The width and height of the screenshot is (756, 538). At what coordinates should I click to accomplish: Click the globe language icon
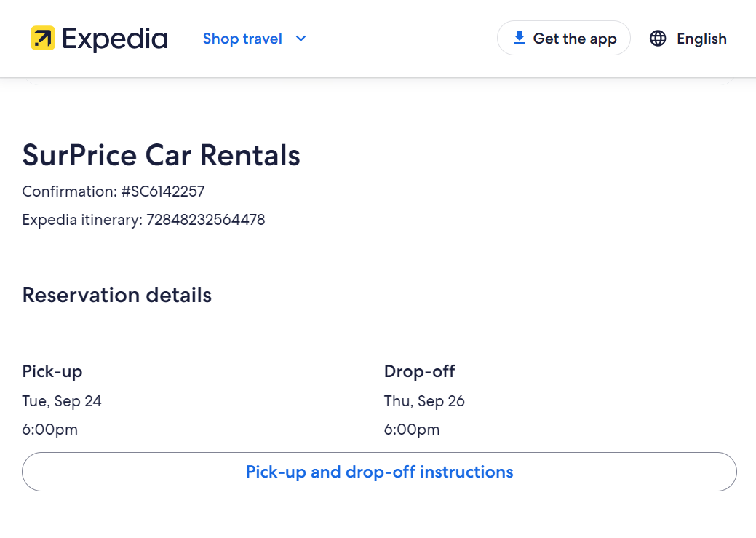tap(658, 39)
